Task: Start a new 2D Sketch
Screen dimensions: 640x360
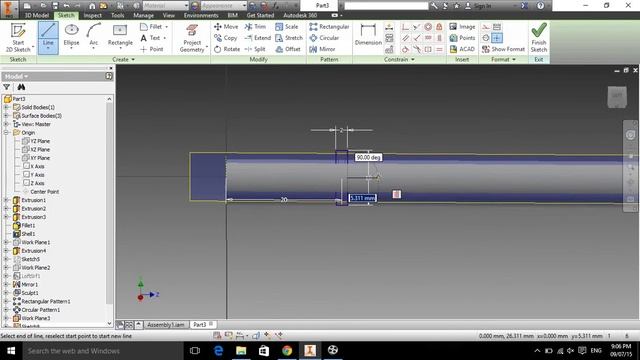Action: pyautogui.click(x=18, y=38)
